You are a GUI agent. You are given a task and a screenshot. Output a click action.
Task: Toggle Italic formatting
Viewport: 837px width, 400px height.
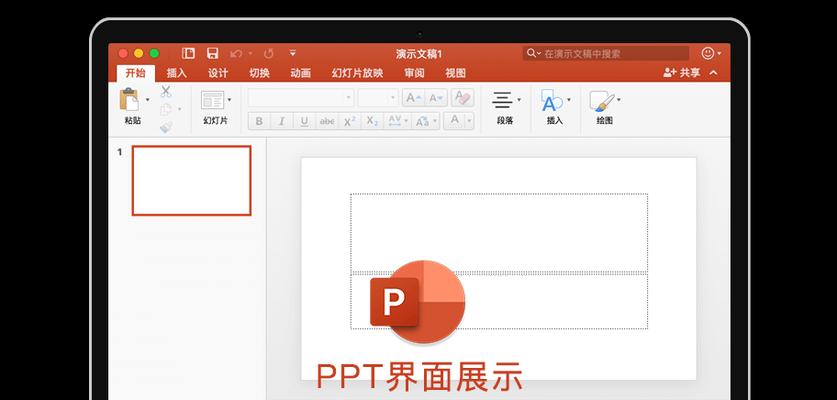pyautogui.click(x=281, y=121)
